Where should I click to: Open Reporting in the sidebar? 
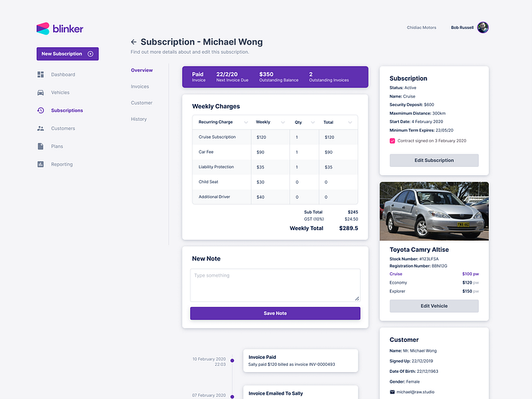[x=62, y=164]
